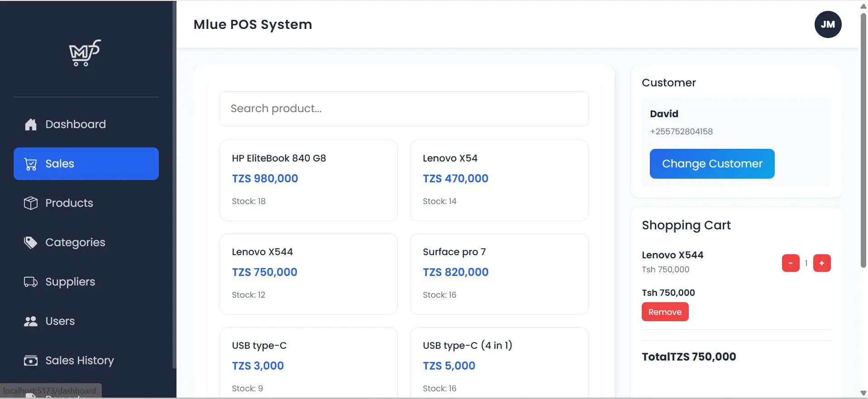Click the price TZS 820,000
The image size is (868, 399).
(455, 272)
